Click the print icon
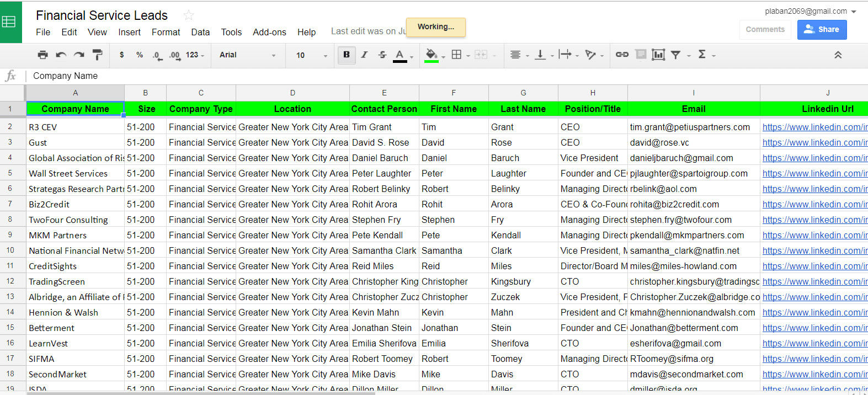The image size is (868, 395). [x=42, y=55]
